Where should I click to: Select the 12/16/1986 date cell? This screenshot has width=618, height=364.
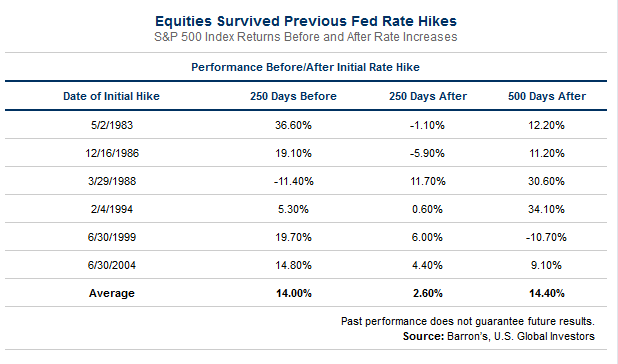[x=112, y=153]
